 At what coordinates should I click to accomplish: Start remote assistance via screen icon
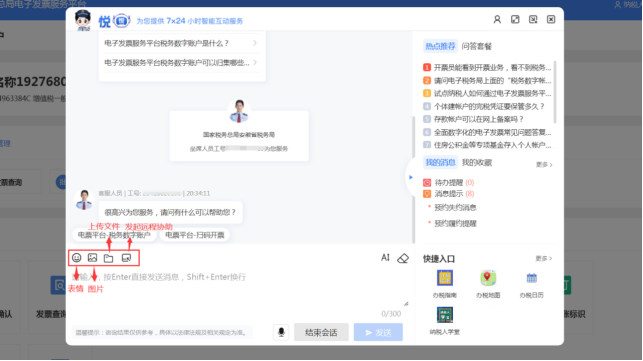(126, 258)
